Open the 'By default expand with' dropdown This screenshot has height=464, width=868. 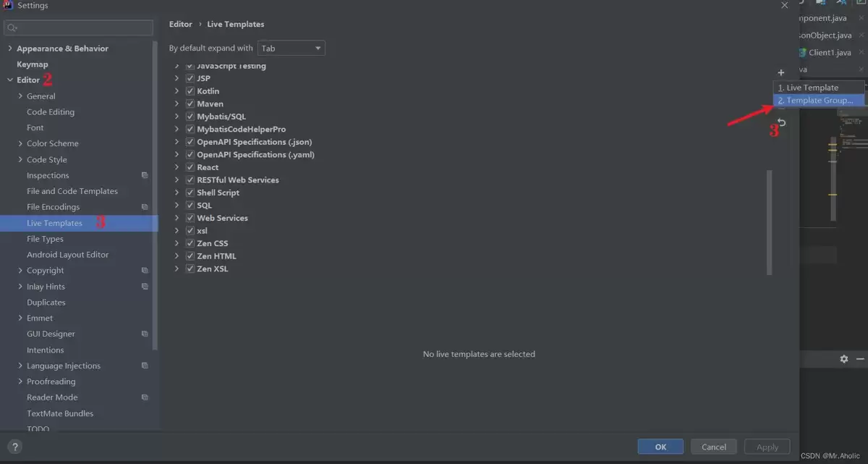click(x=292, y=48)
